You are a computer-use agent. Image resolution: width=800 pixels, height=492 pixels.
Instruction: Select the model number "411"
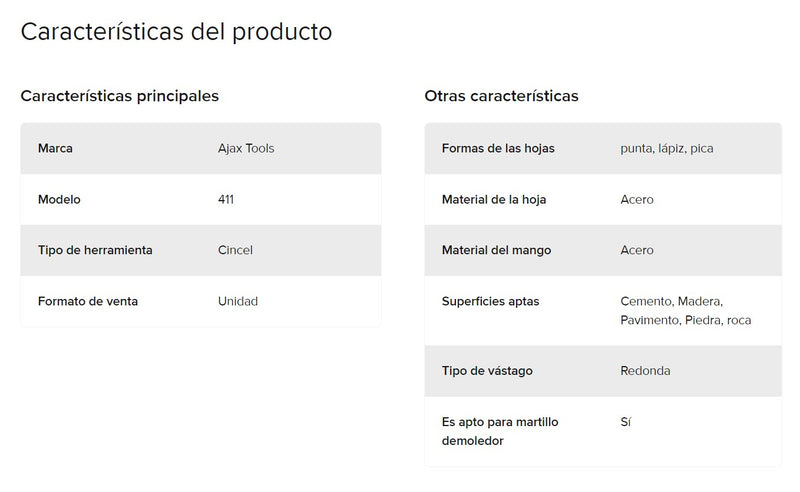[x=226, y=199]
